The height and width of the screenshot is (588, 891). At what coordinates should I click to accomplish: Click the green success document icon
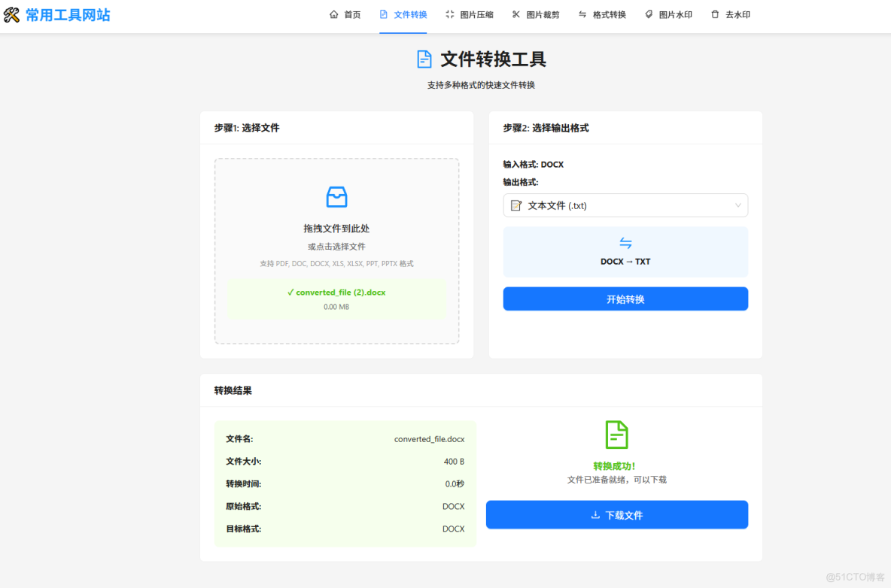[616, 434]
